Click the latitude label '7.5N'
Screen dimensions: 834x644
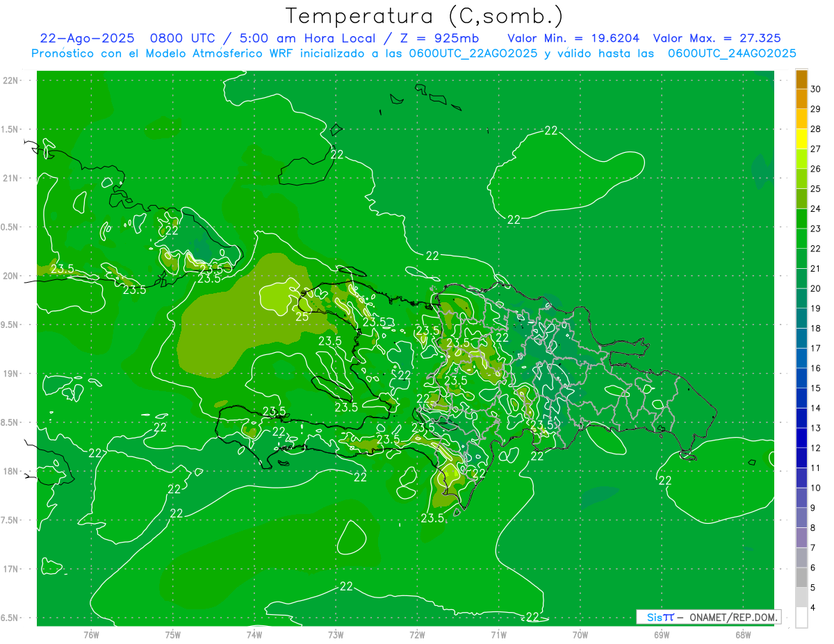click(x=10, y=520)
